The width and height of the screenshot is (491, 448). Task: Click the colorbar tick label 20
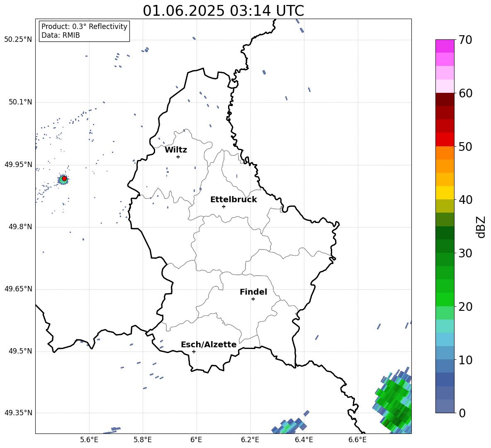(465, 306)
